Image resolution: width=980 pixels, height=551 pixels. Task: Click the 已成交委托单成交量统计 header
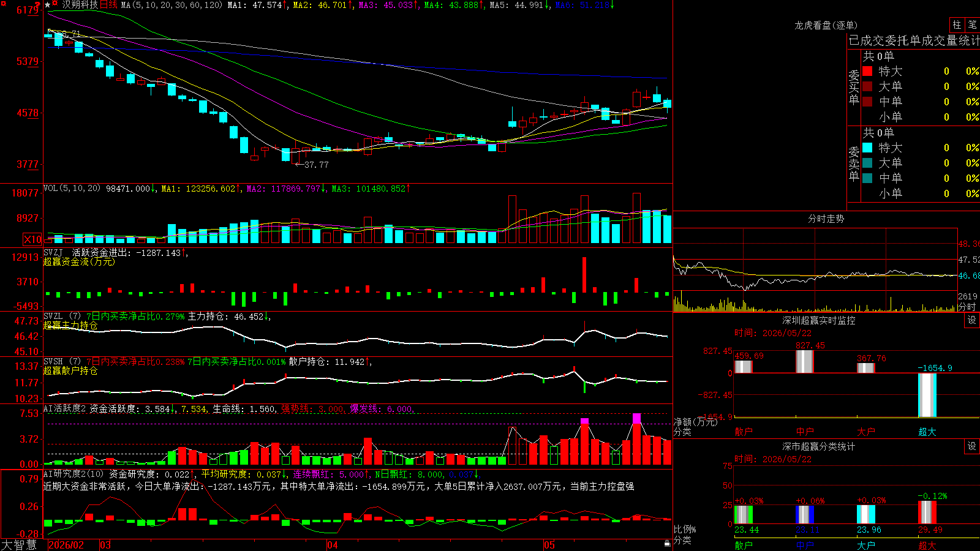(914, 40)
